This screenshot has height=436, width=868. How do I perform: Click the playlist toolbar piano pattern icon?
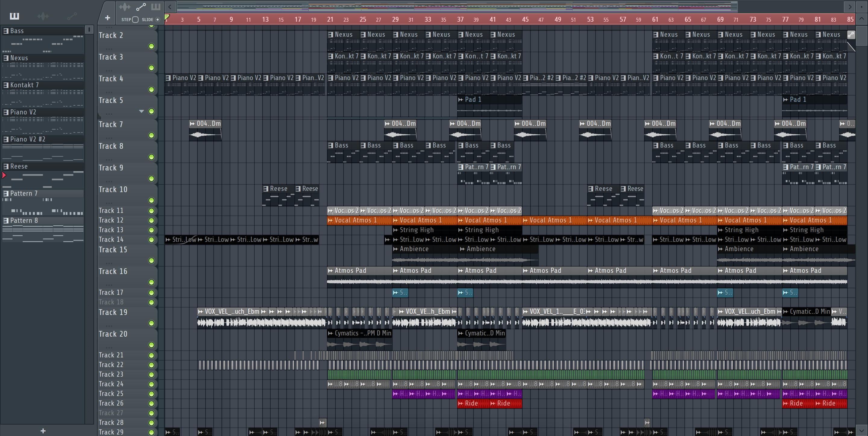(x=156, y=7)
